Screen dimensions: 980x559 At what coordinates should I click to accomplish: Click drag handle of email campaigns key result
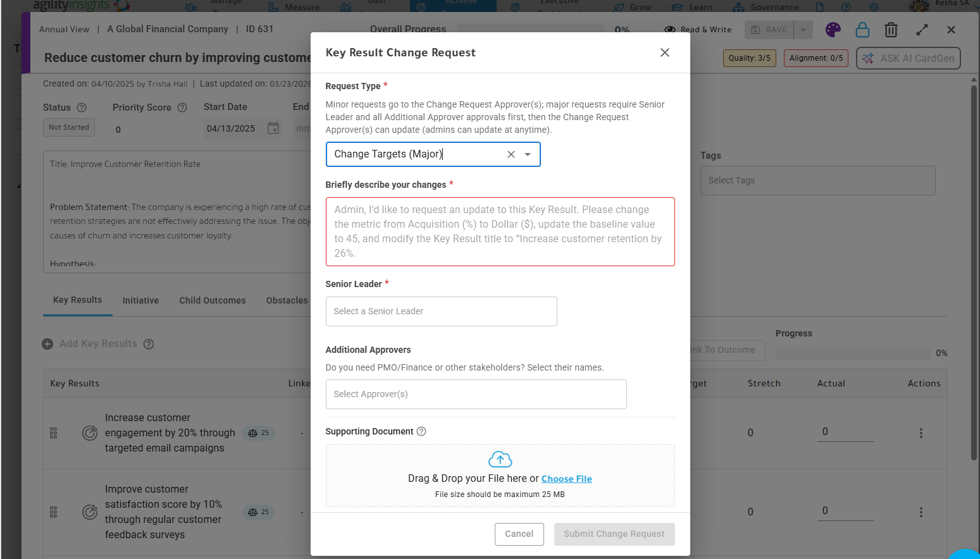[53, 433]
